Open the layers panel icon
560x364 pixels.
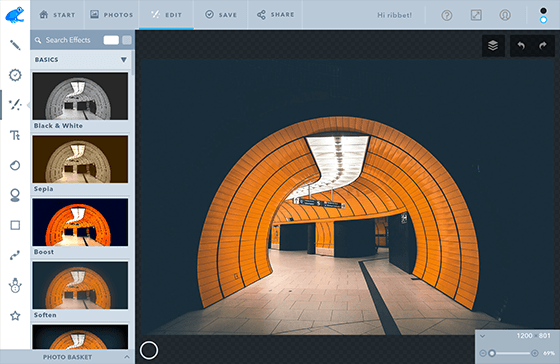click(x=493, y=45)
